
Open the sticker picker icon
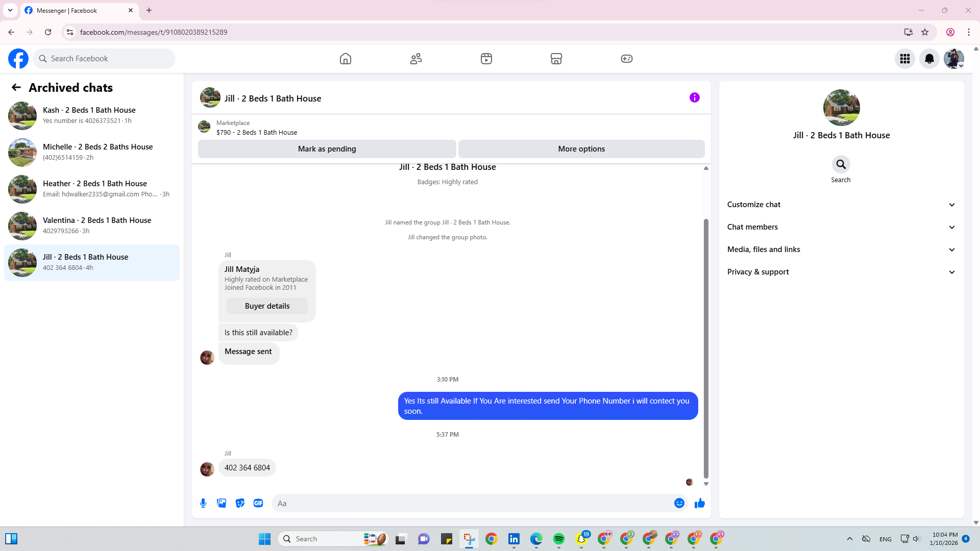[240, 503]
